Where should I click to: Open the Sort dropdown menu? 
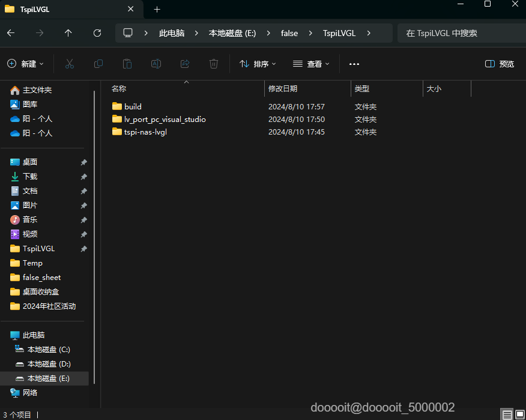(x=258, y=64)
